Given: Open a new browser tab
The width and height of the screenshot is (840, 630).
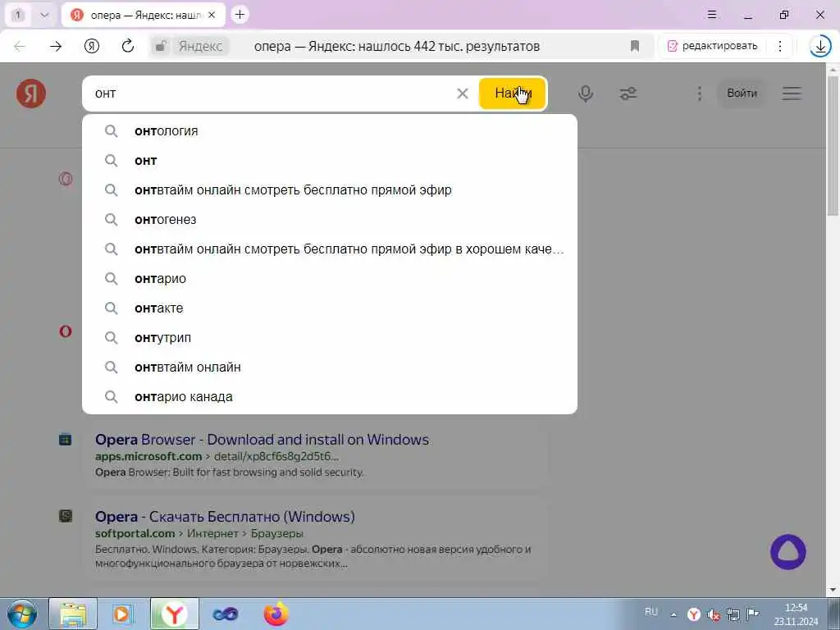Looking at the screenshot, I should (x=240, y=15).
